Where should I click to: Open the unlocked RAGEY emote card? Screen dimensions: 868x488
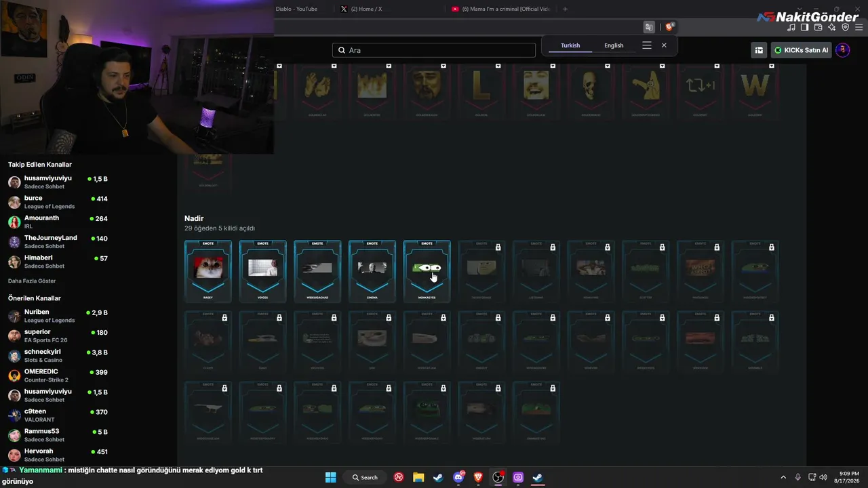point(208,271)
